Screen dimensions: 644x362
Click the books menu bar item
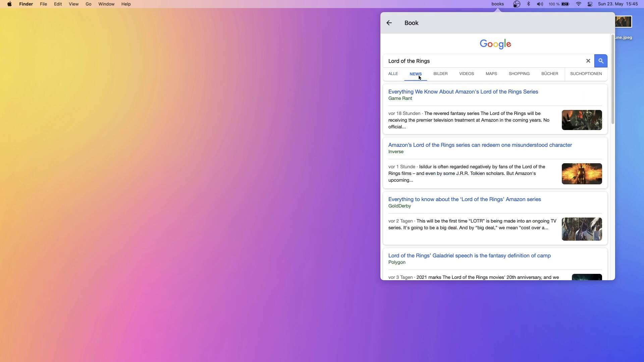tap(498, 4)
